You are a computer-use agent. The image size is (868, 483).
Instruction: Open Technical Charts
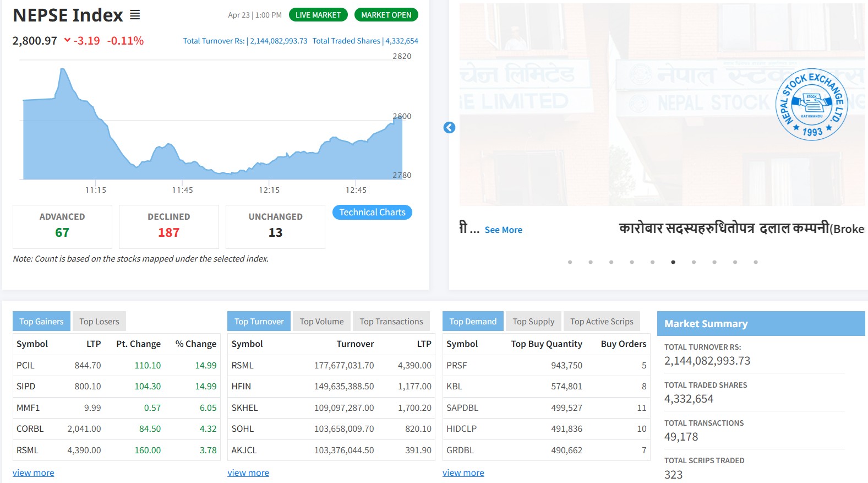[x=372, y=213]
